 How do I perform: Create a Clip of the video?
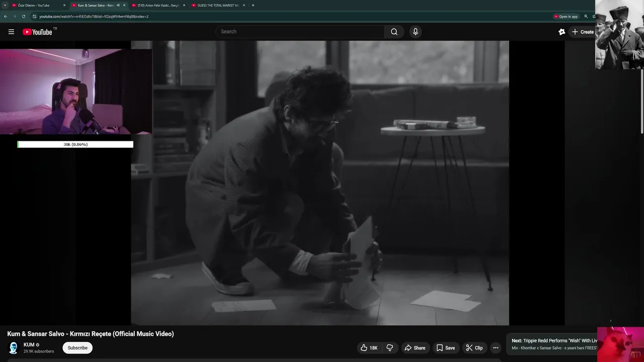pos(474,348)
